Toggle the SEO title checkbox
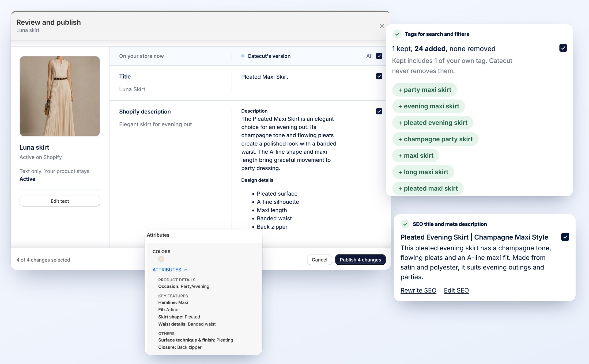Viewport: 589px width, 364px height. (565, 237)
